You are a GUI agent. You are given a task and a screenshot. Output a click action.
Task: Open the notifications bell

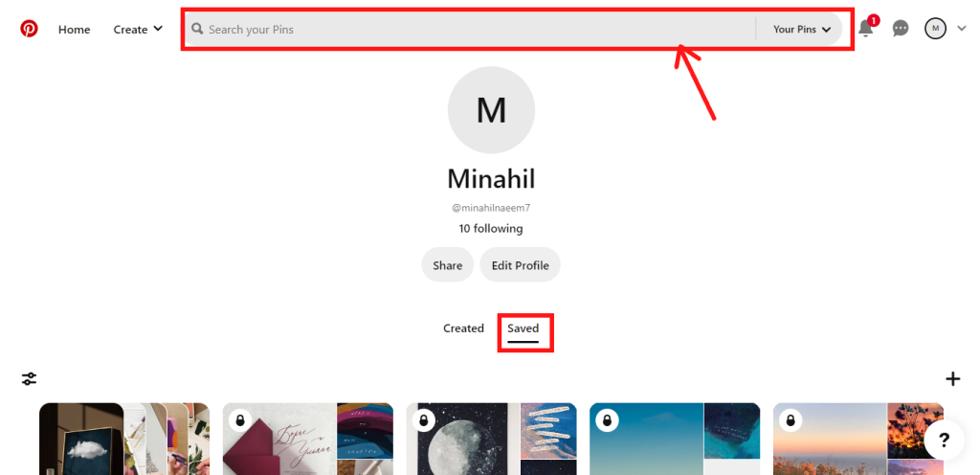coord(865,29)
